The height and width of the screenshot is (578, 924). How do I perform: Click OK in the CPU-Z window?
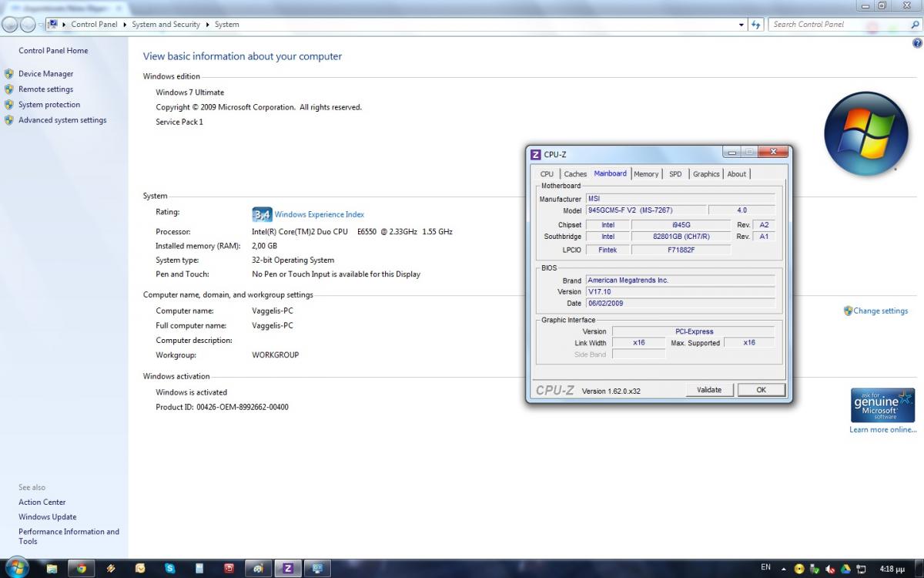[761, 390]
